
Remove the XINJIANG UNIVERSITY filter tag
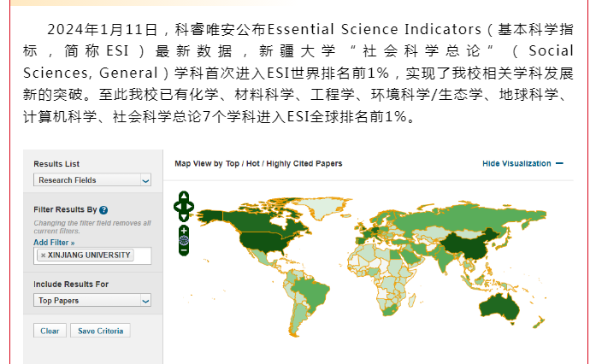click(x=43, y=255)
